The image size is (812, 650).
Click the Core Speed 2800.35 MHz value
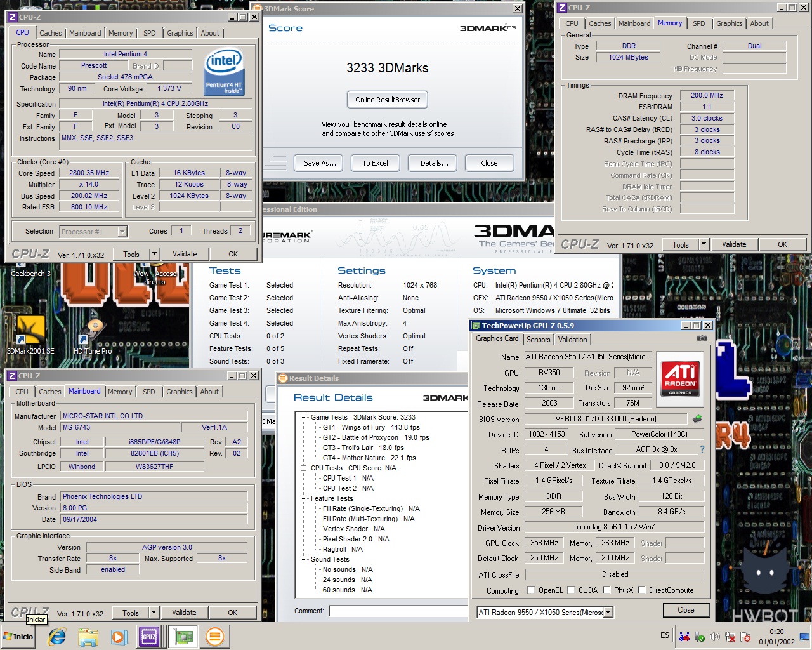(x=89, y=173)
